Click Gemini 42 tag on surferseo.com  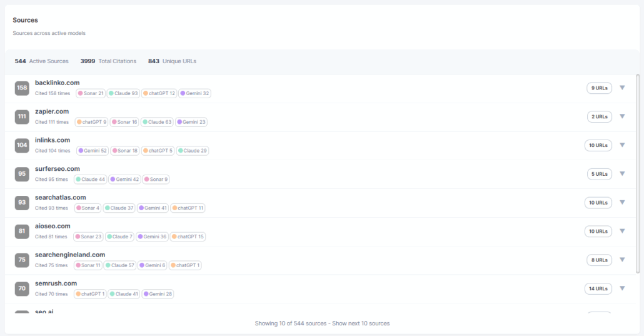124,180
